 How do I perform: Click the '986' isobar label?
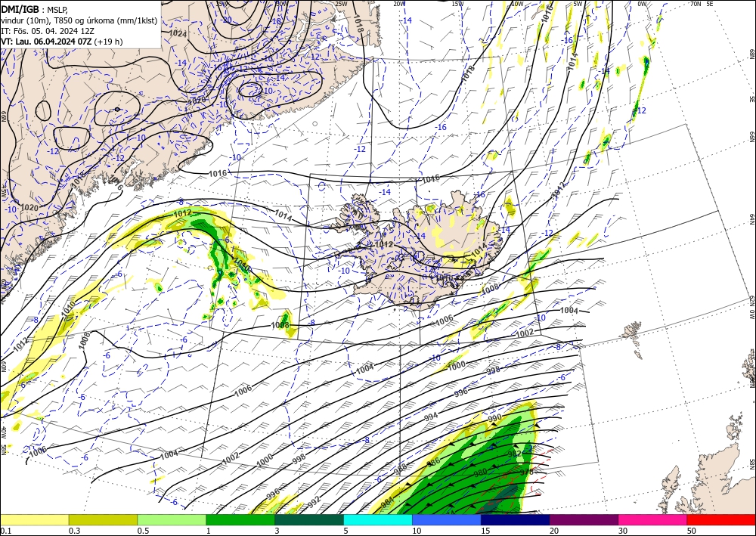click(433, 461)
